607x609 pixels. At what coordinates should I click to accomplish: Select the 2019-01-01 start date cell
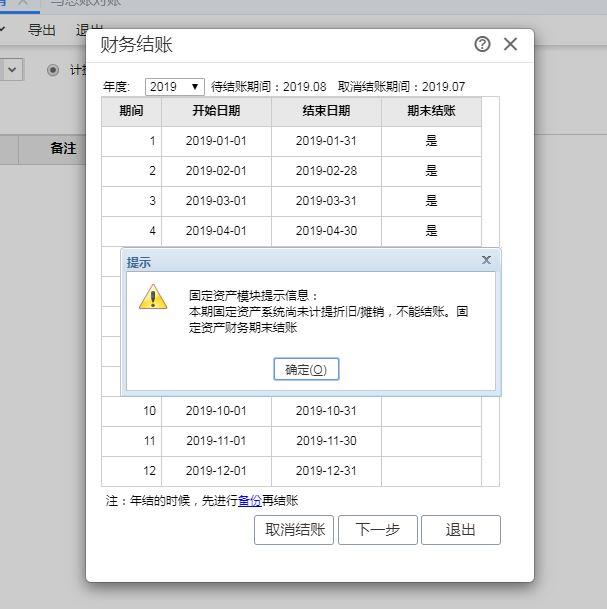216,141
